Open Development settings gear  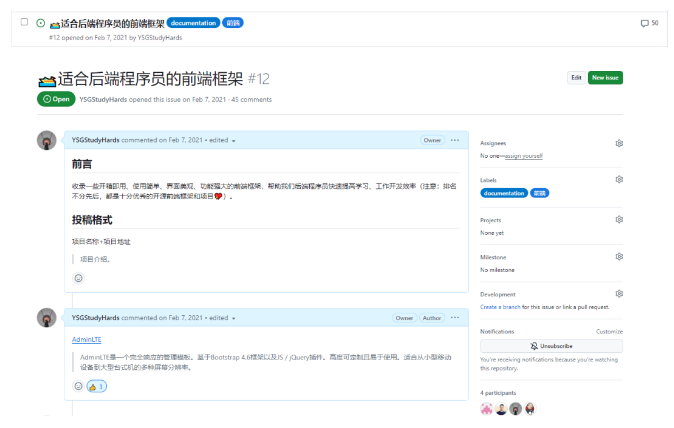tap(619, 294)
